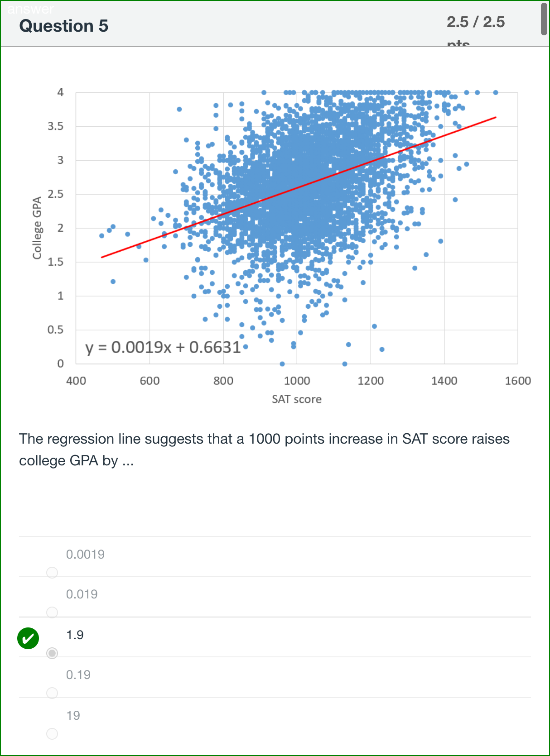The width and height of the screenshot is (550, 756).
Task: Click the Question 5 heading
Action: point(64,26)
